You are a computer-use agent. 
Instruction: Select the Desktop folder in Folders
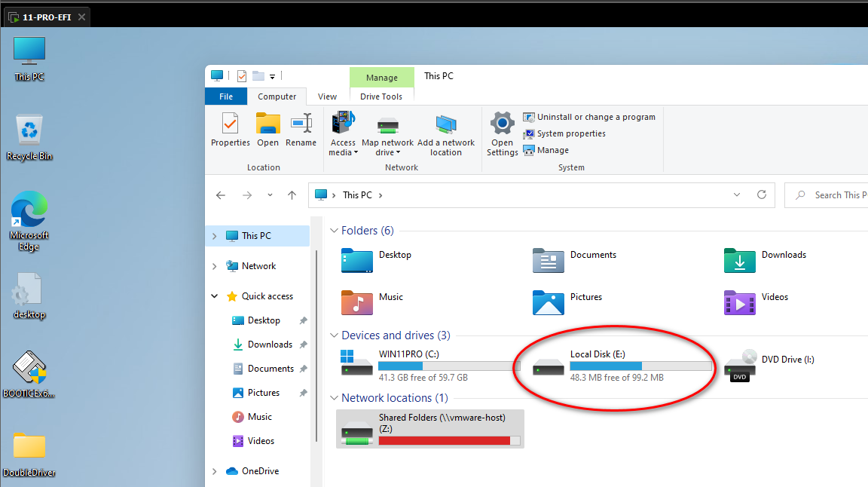click(x=377, y=260)
